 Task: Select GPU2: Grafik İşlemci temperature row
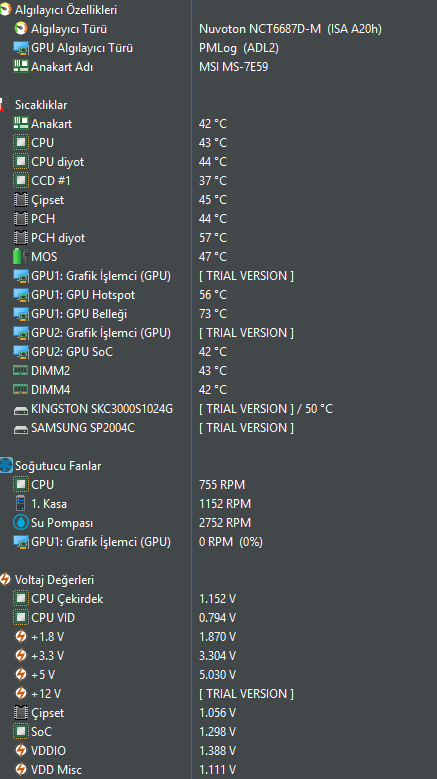pyautogui.click(x=218, y=333)
